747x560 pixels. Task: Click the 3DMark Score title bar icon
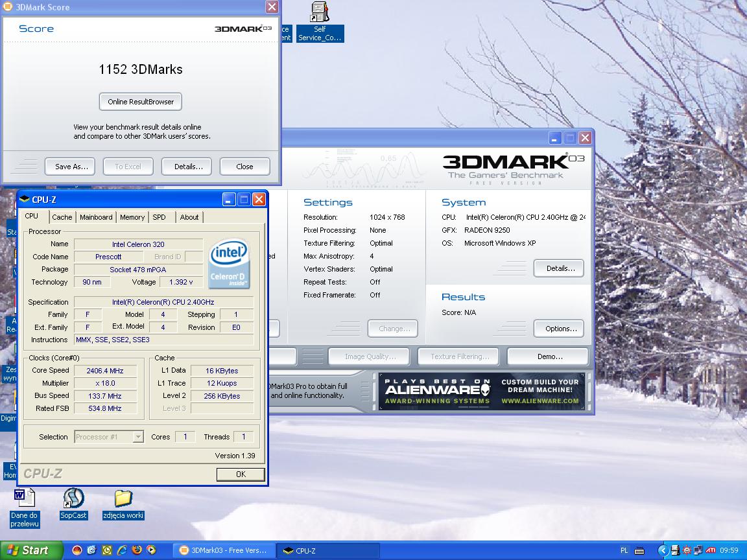click(8, 6)
